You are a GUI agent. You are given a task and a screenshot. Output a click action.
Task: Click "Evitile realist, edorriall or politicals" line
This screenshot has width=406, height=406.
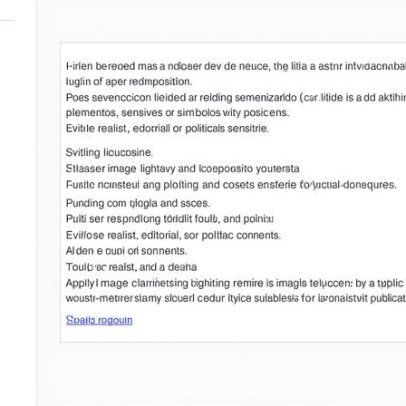coord(167,128)
